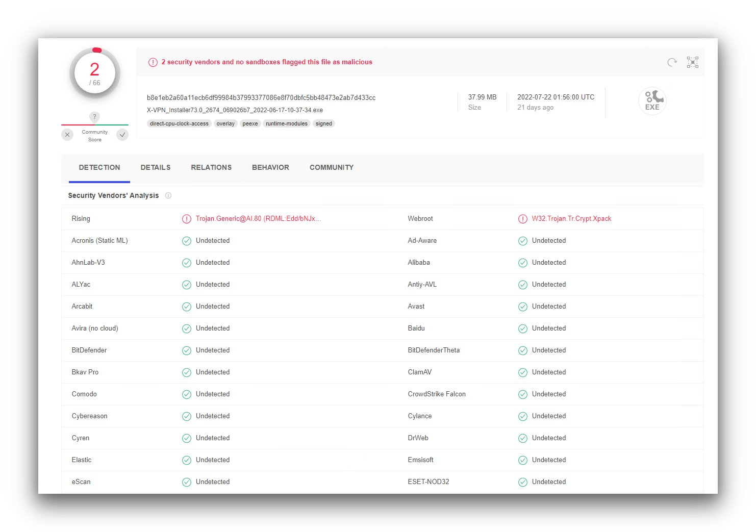The image size is (756, 532).
Task: Click the Emsisoft vendor name
Action: 420,460
